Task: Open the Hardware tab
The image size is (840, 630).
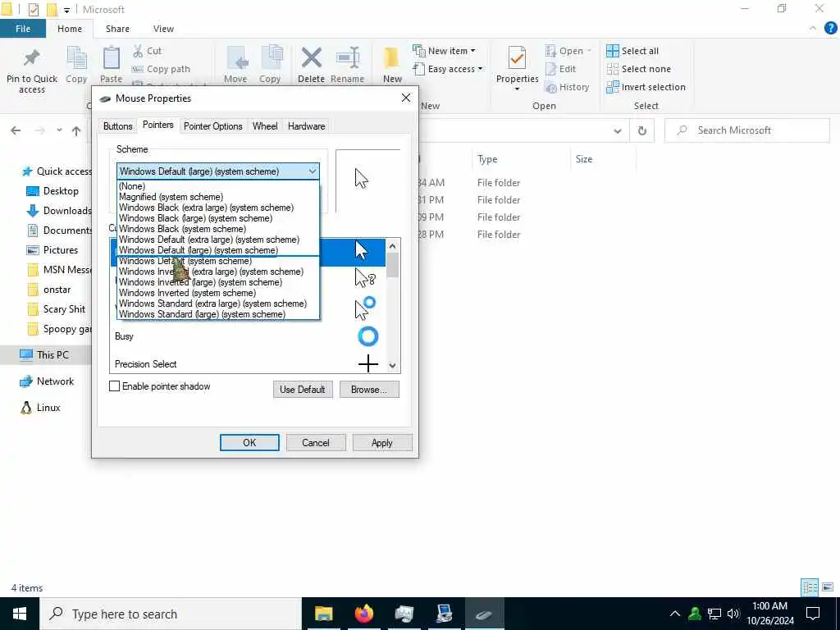Action: (307, 126)
